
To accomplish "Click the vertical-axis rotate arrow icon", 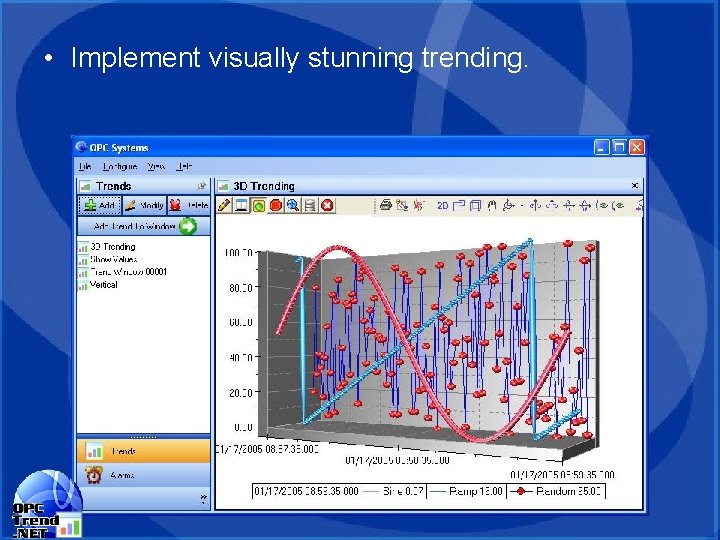I will (535, 205).
